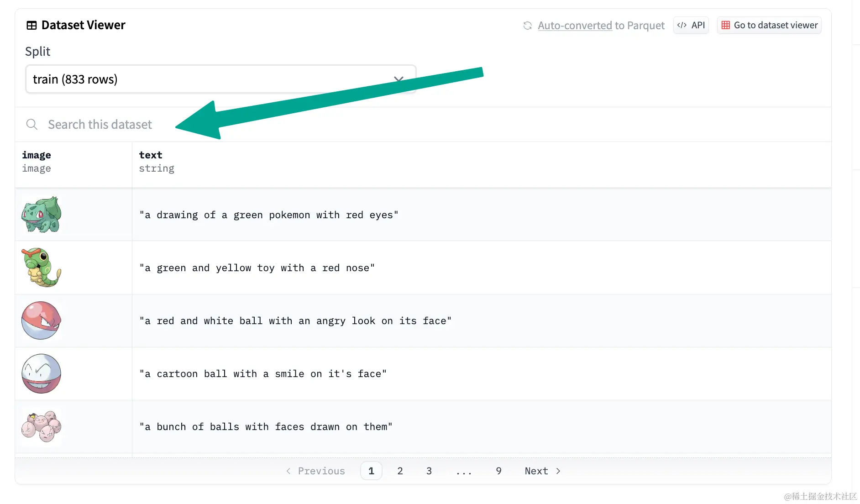The image size is (860, 504).
Task: Select text "a drawing of a green pokemon with red eyes"
Action: pyautogui.click(x=269, y=215)
